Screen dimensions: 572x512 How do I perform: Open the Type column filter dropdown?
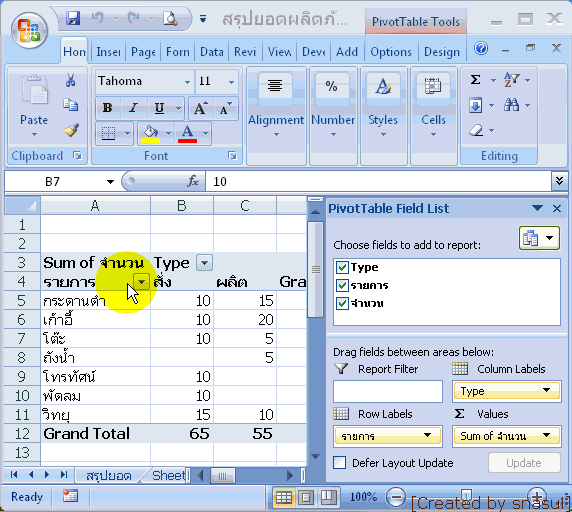click(x=204, y=263)
